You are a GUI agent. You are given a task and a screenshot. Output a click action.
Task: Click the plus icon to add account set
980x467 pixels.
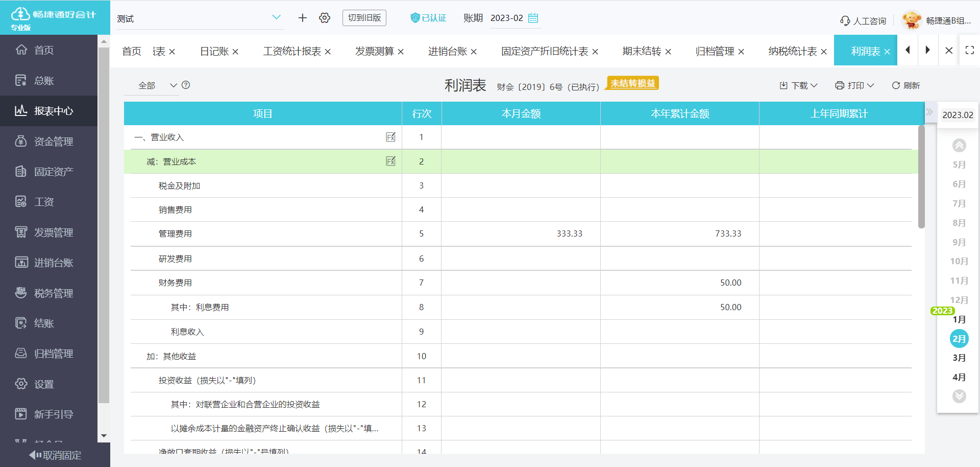[x=303, y=18]
